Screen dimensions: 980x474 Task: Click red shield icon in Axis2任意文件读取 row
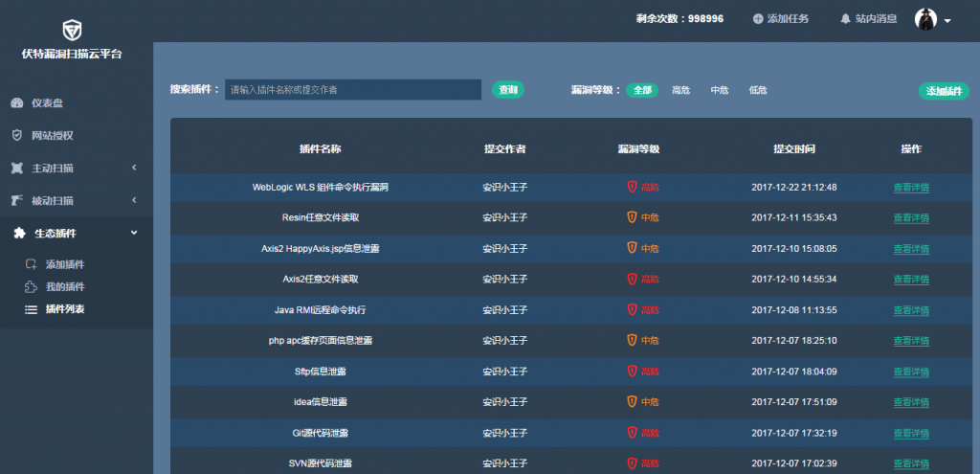point(632,279)
